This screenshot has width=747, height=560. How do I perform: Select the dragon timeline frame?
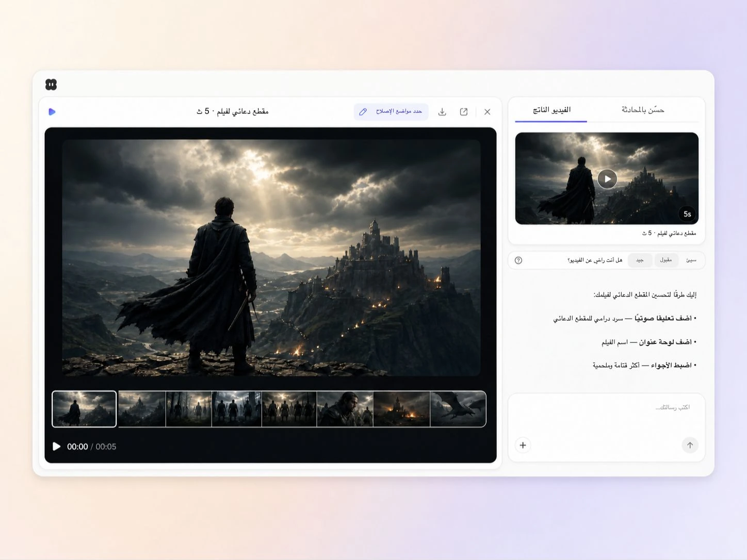[x=458, y=409]
